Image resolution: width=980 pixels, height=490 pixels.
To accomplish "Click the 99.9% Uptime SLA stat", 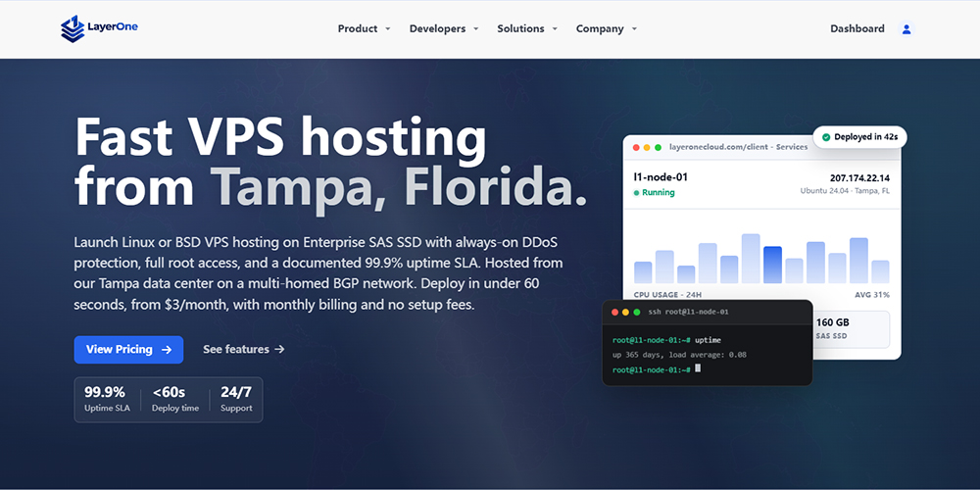I will click(x=108, y=400).
